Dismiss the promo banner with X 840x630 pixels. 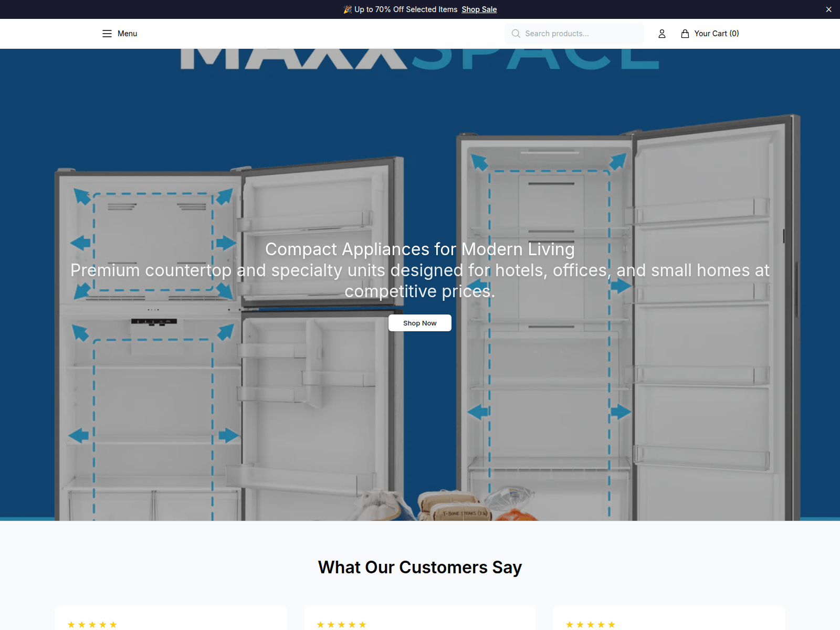click(x=828, y=9)
